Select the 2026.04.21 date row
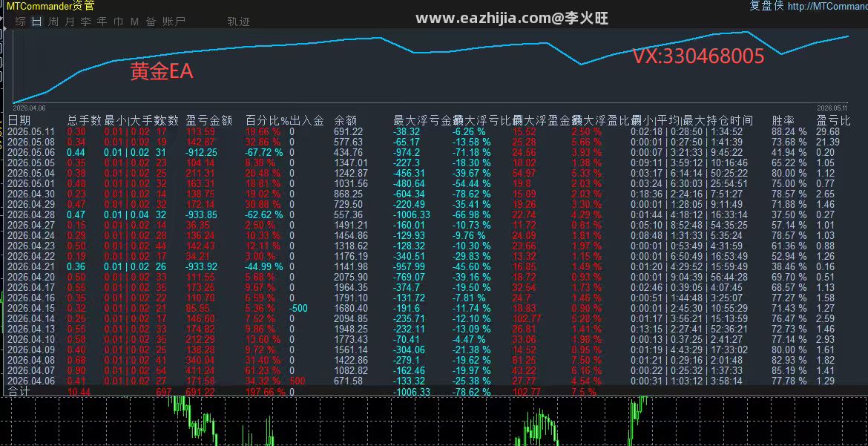Viewport: 868px width, 446px height. pos(32,266)
